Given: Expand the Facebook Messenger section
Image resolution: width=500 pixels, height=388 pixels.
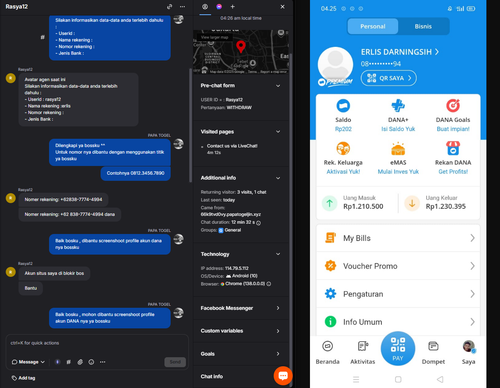Looking at the screenshot, I should (278, 308).
